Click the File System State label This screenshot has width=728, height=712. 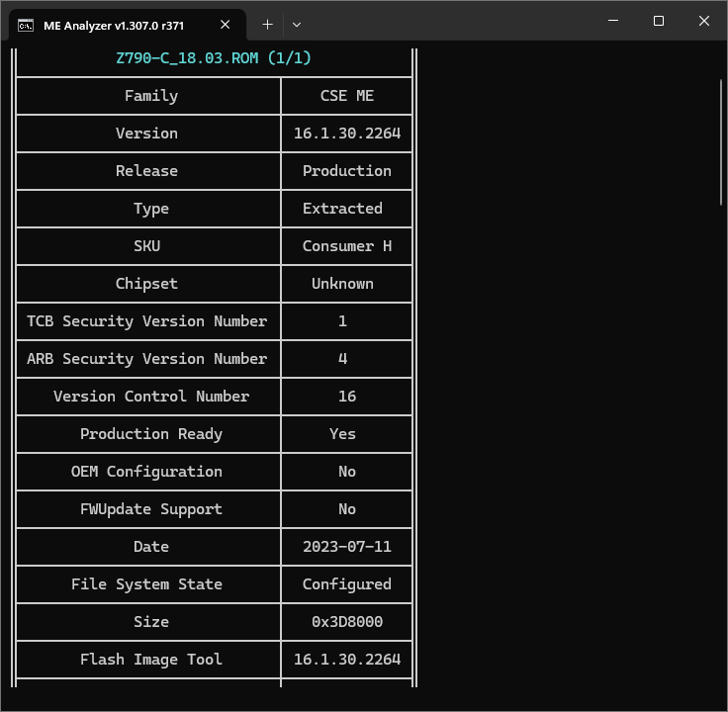click(x=146, y=584)
